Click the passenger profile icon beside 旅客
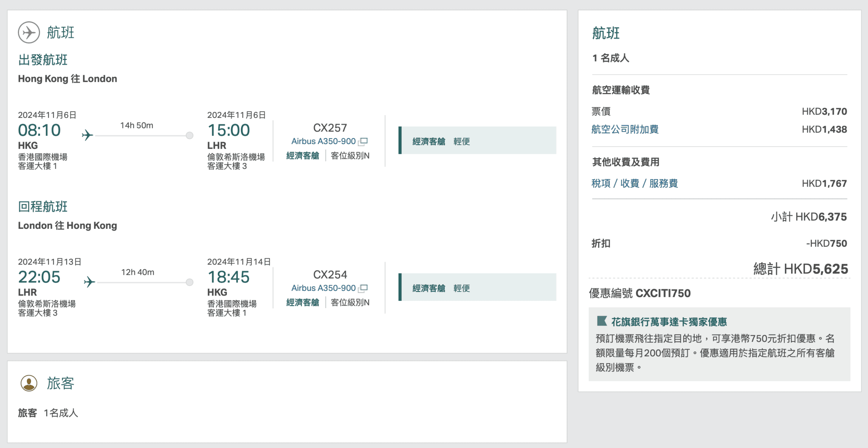Screen dimensions: 868x448 coord(29,383)
